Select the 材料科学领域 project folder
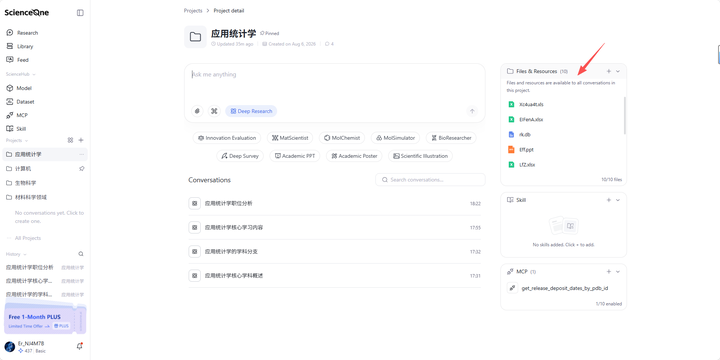 pyautogui.click(x=44, y=197)
